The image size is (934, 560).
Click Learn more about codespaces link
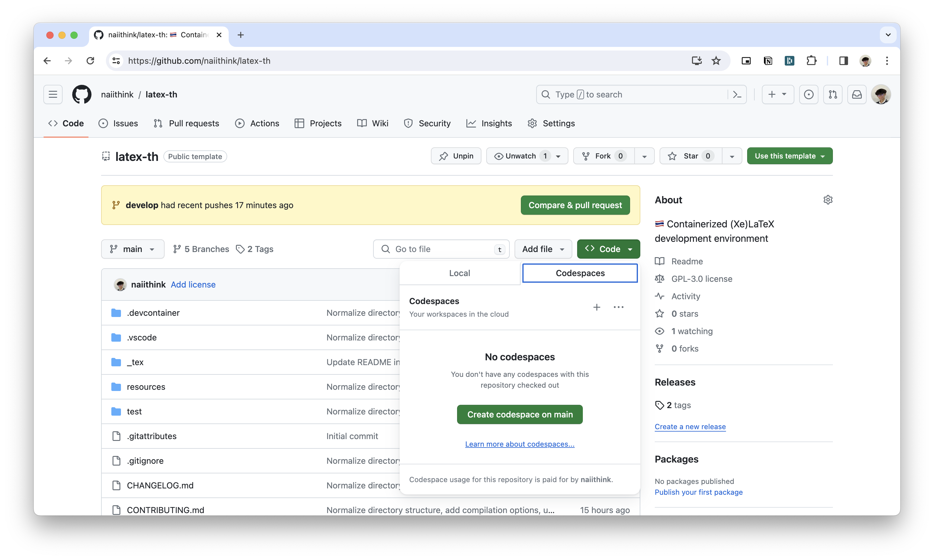pyautogui.click(x=519, y=444)
